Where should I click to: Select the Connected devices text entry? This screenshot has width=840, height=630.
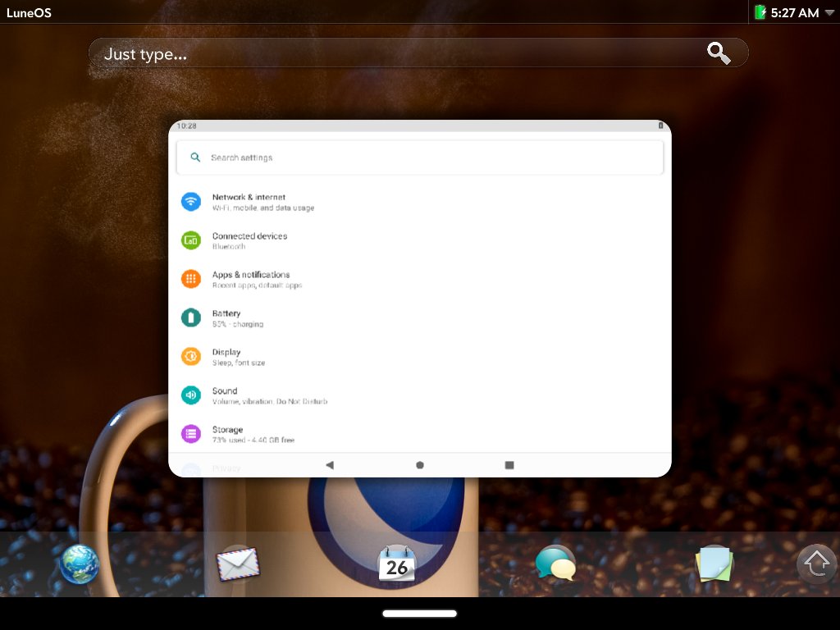[x=249, y=235]
